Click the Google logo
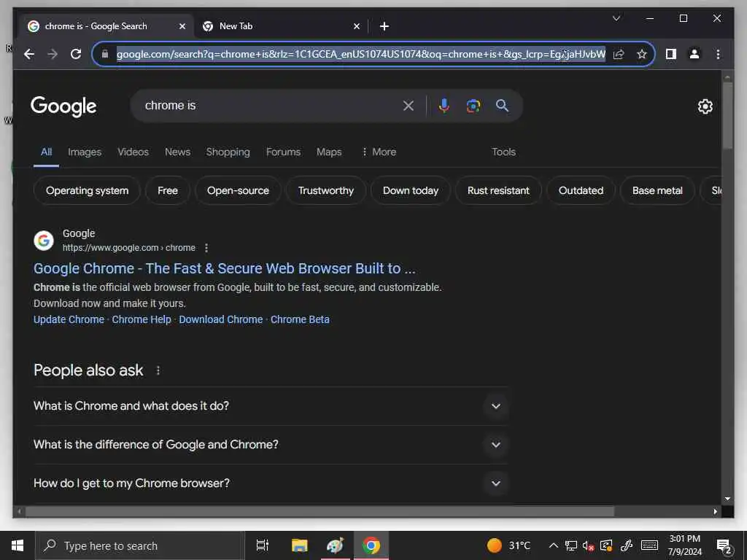Screen dimensions: 747x560 [63, 106]
